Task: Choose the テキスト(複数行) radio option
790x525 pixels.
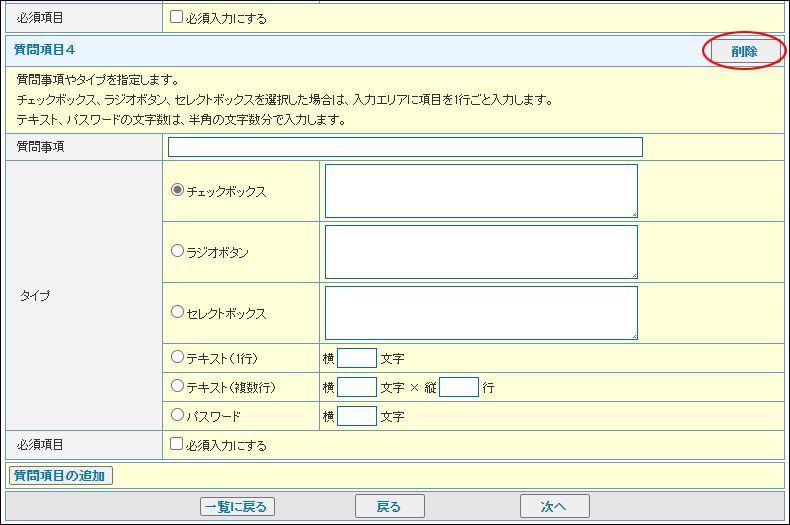Action: [x=178, y=386]
